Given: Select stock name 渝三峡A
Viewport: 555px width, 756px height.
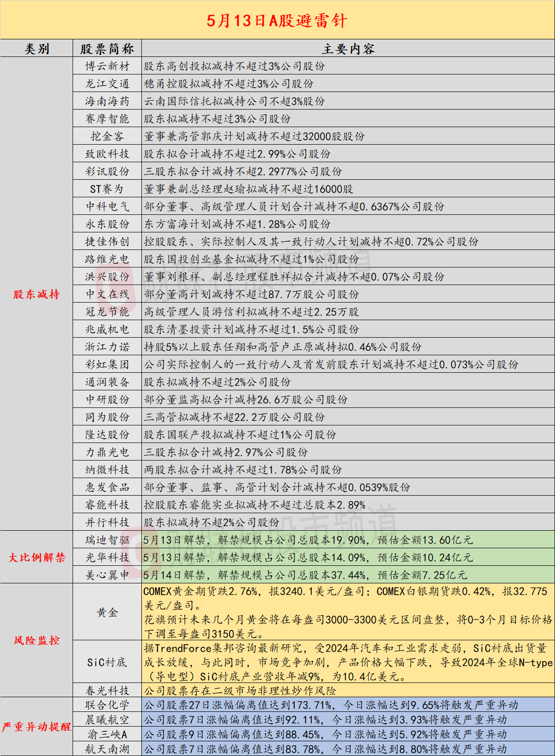Looking at the screenshot, I should (x=107, y=734).
